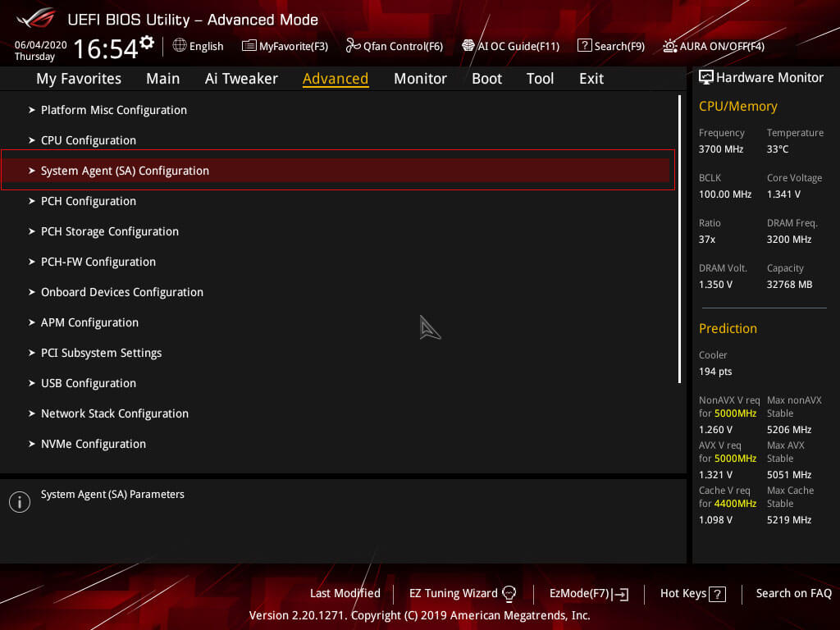Open Search on FAQ link
This screenshot has width=840, height=630.
point(793,593)
